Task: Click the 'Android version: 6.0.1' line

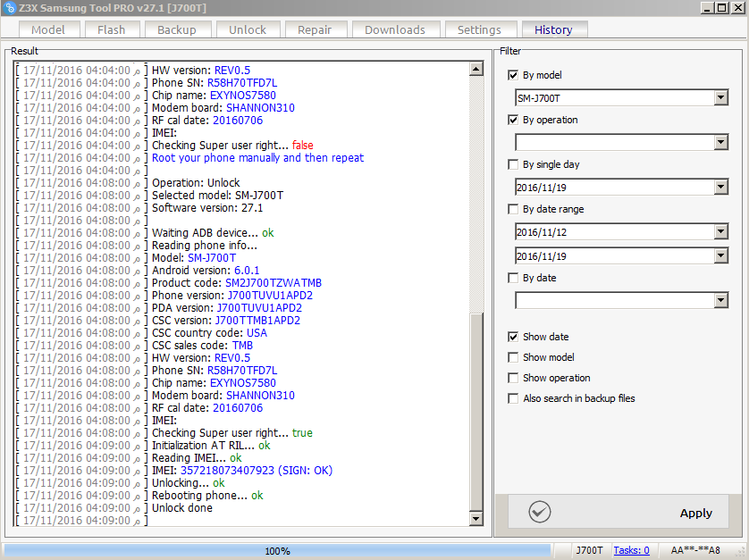Action: (x=206, y=271)
